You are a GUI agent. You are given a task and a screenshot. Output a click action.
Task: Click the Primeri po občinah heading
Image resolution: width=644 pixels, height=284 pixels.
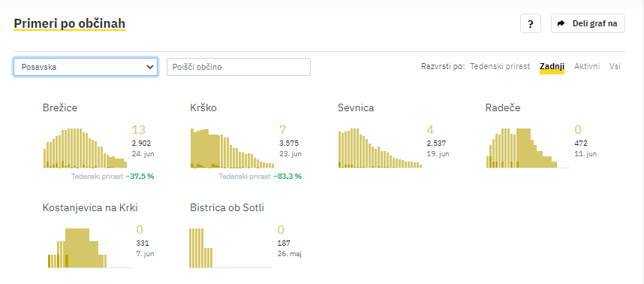pyautogui.click(x=69, y=24)
